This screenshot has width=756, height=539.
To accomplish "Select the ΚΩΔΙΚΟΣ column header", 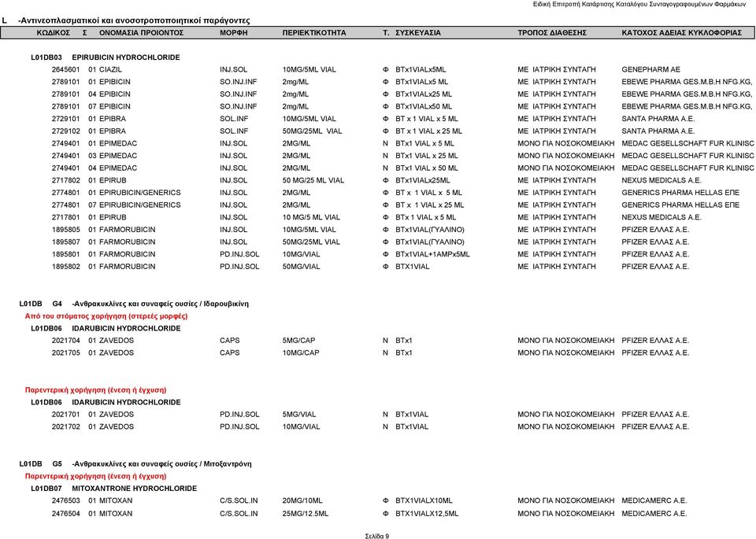I will tap(54, 33).
